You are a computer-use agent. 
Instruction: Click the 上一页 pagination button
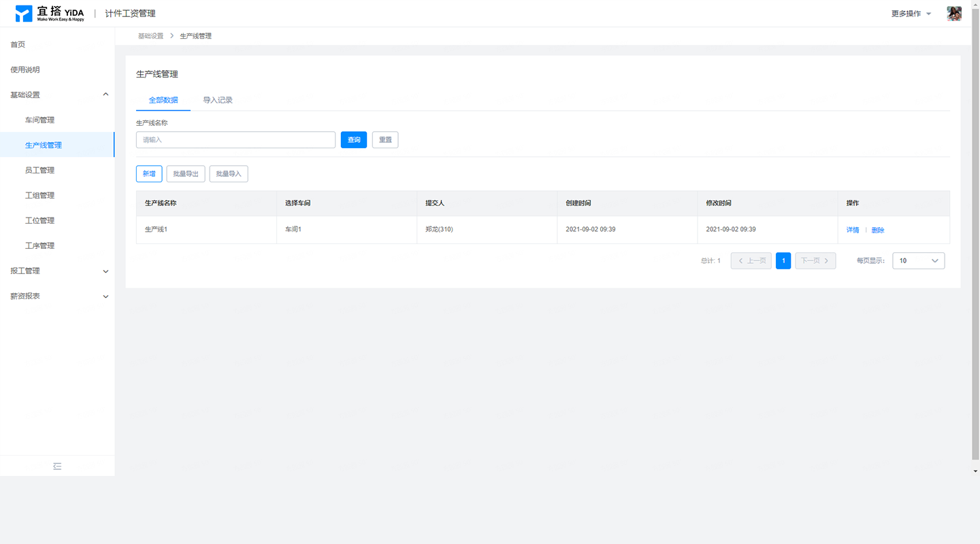751,260
